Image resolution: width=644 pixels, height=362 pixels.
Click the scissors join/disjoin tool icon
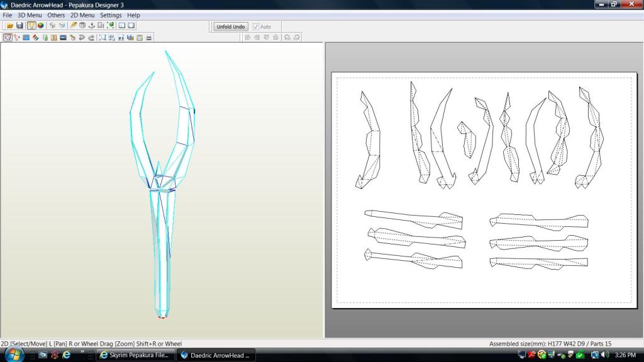coord(17,37)
